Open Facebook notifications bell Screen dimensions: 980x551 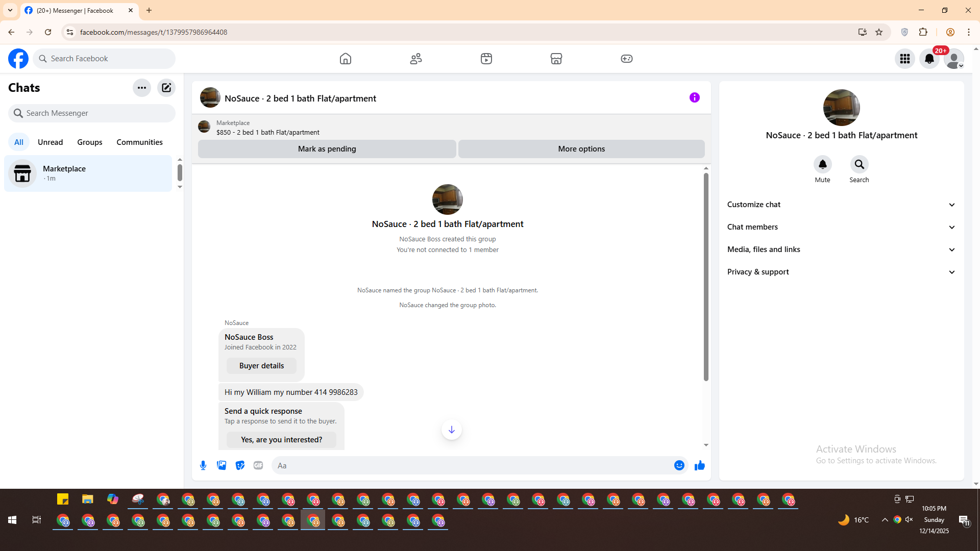click(929, 59)
